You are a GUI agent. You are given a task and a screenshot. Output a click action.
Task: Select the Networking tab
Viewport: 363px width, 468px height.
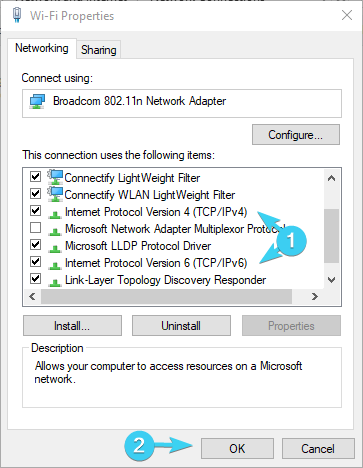coord(42,48)
